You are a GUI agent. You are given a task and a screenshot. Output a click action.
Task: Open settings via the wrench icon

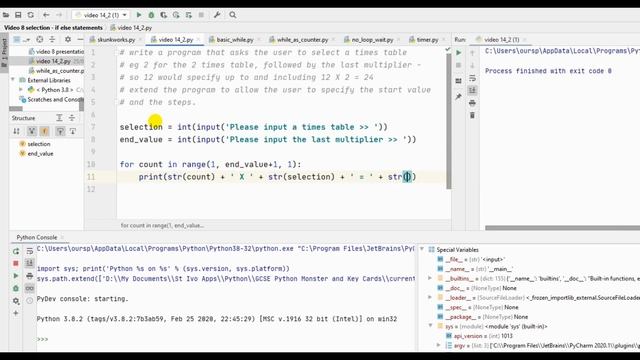pyautogui.click(x=217, y=15)
